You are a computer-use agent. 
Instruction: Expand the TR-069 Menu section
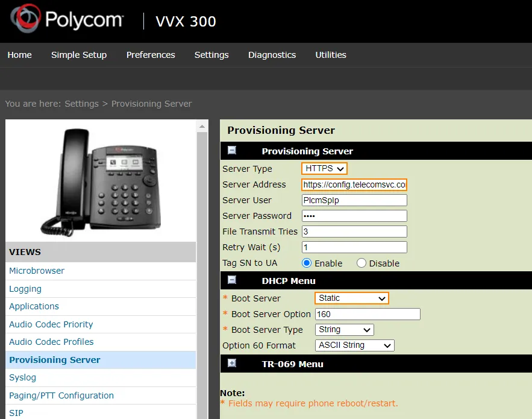pos(232,364)
